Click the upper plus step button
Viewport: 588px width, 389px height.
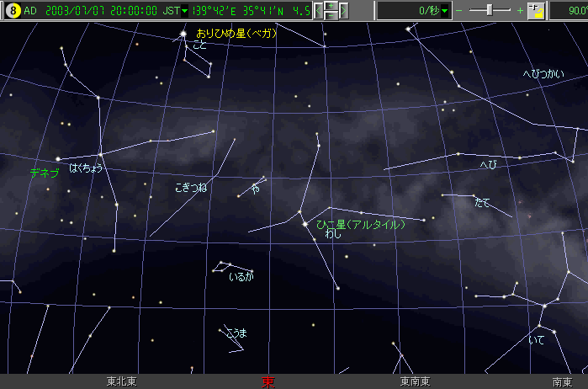331,6
